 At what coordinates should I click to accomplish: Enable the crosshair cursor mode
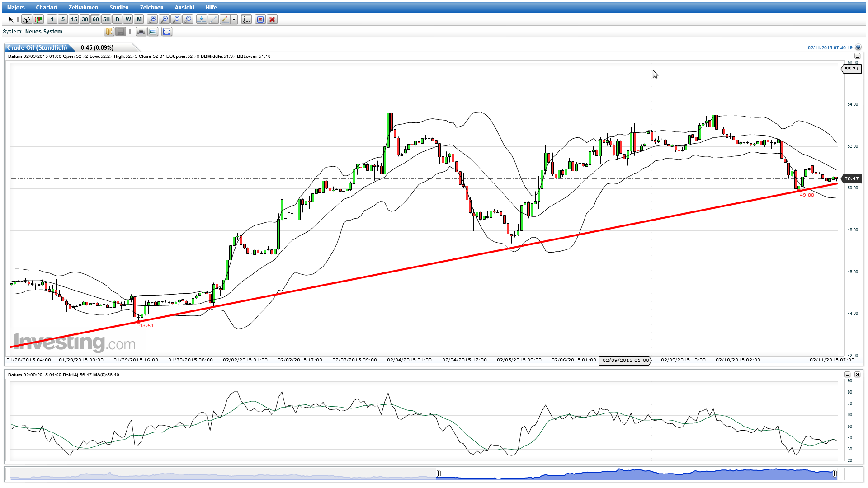(246, 19)
